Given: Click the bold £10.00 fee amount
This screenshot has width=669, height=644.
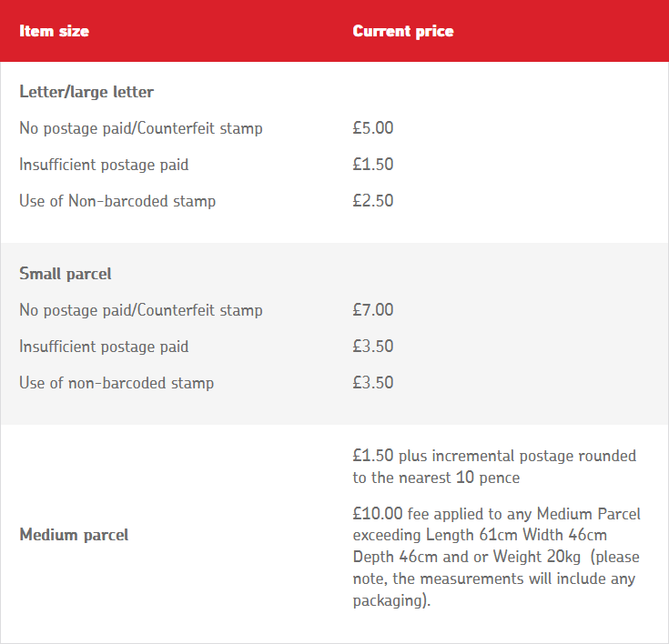Looking at the screenshot, I should 378,514.
